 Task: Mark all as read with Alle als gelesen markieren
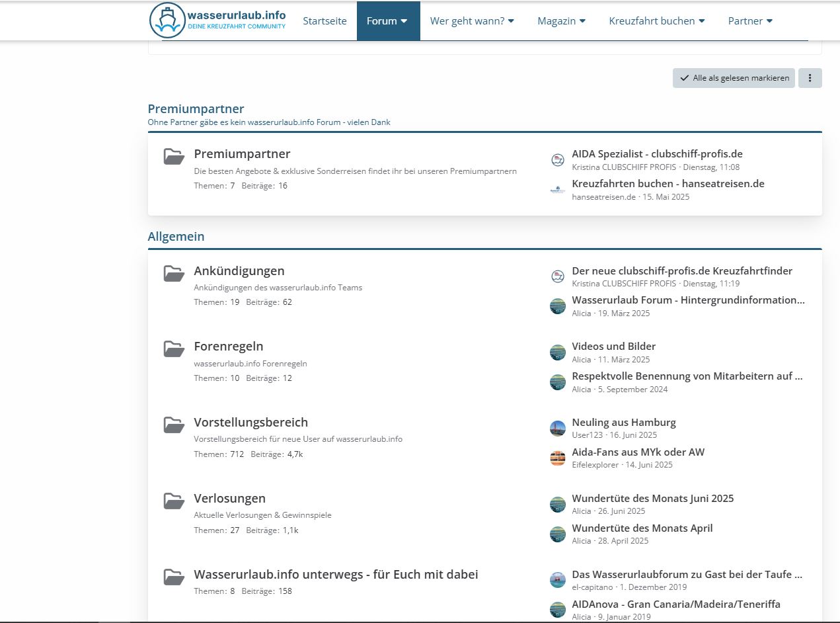[734, 78]
